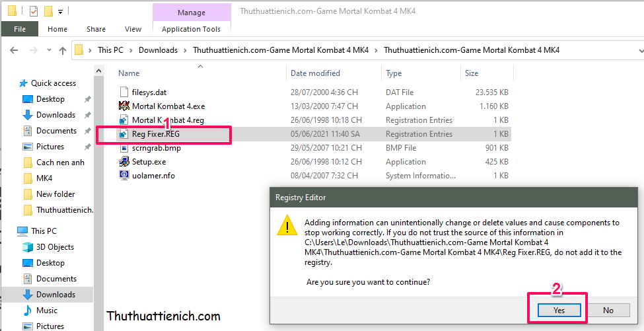Sort files by Date modified column
644x331 pixels.
316,73
